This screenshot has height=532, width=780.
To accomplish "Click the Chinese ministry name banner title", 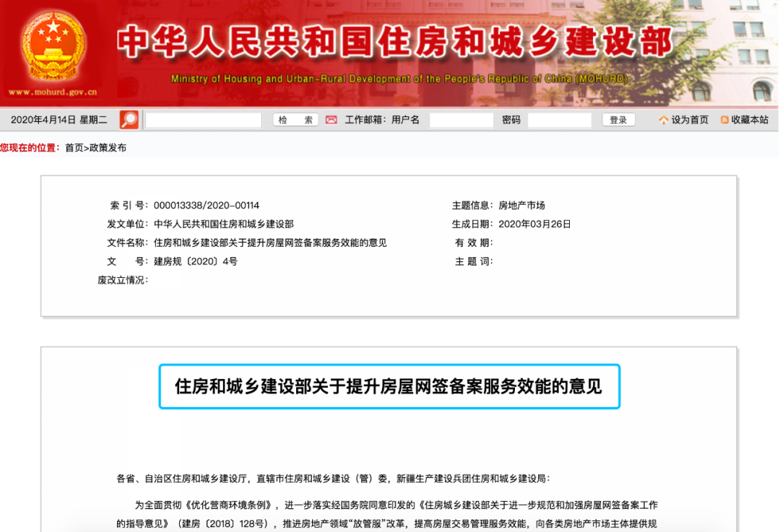I will click(x=394, y=43).
